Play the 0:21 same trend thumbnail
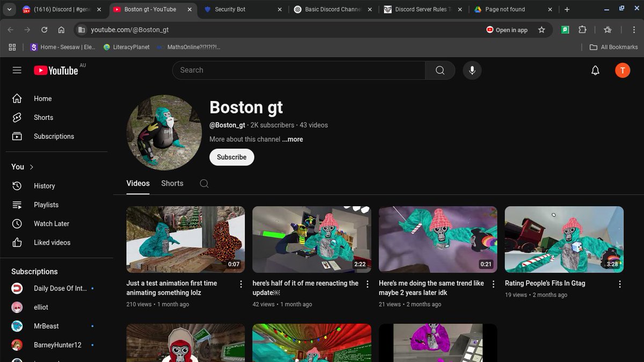This screenshot has height=362, width=644. pyautogui.click(x=438, y=240)
